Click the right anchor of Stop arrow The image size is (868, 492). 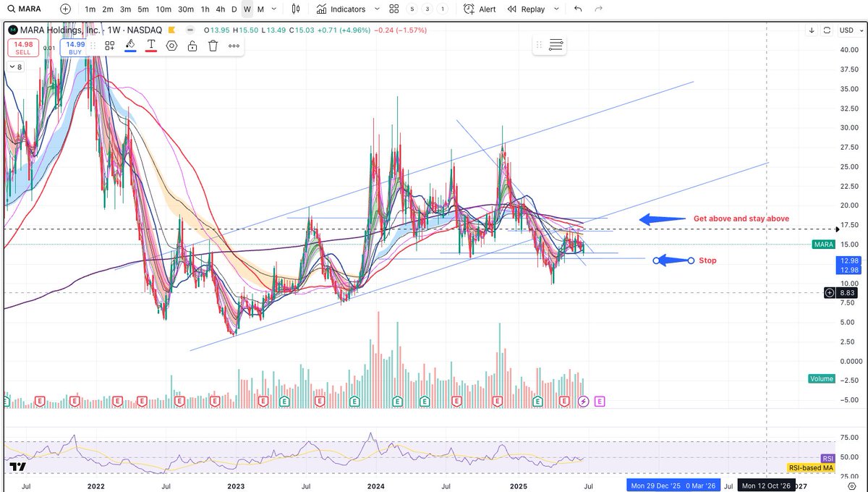tap(691, 260)
